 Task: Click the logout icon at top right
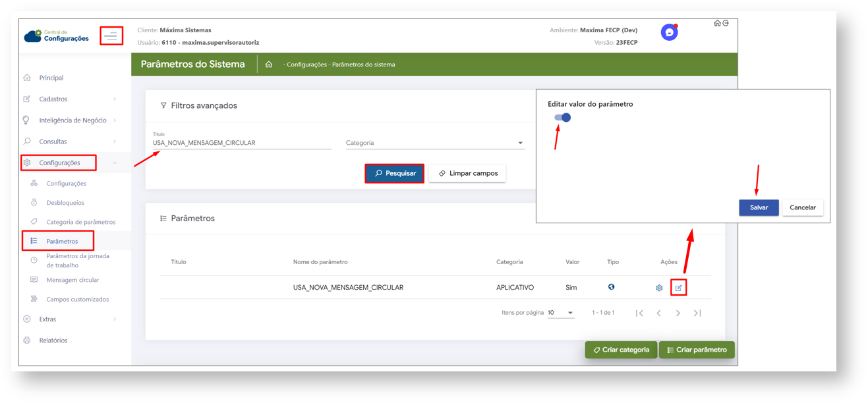tap(726, 23)
